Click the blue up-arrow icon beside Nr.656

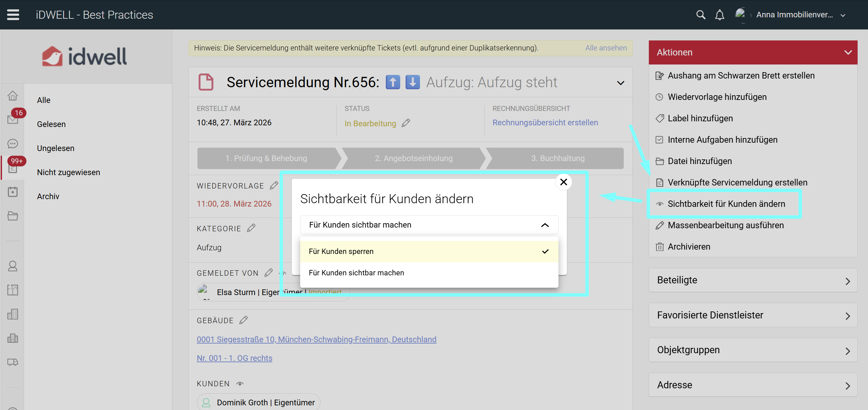coord(393,82)
